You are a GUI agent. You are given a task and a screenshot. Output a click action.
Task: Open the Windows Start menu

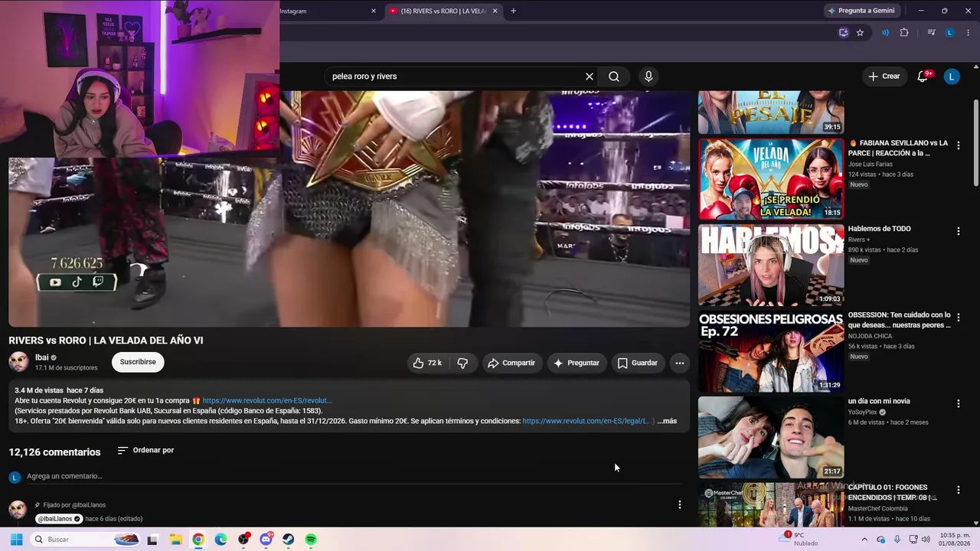16,540
